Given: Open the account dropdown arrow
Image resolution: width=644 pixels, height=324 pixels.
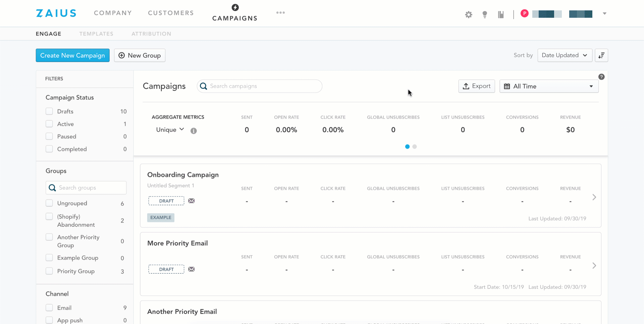Looking at the screenshot, I should [604, 14].
